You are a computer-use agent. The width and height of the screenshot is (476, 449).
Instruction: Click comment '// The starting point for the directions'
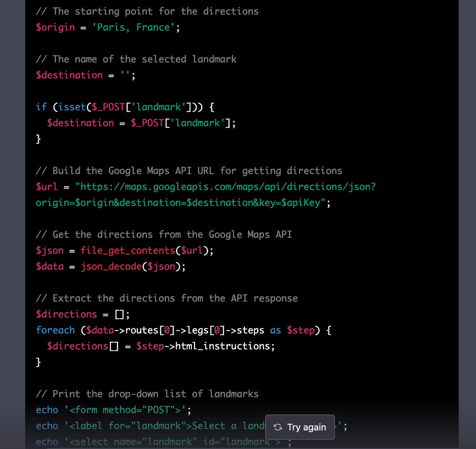(147, 12)
